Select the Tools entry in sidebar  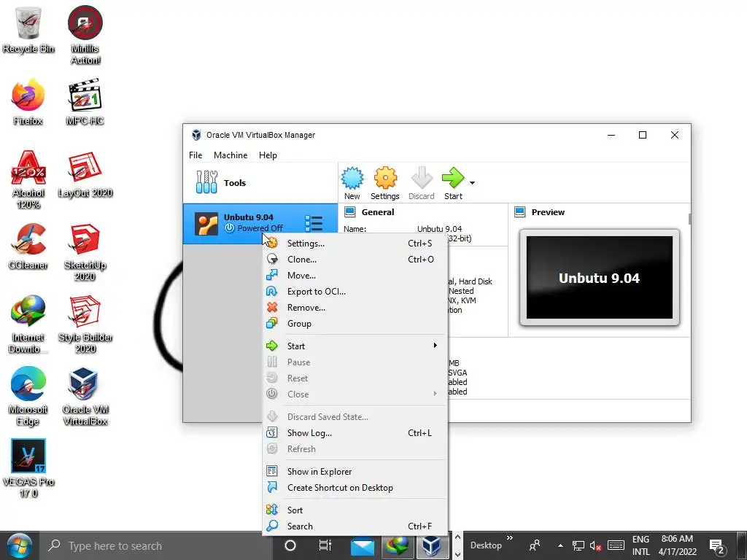(260, 183)
